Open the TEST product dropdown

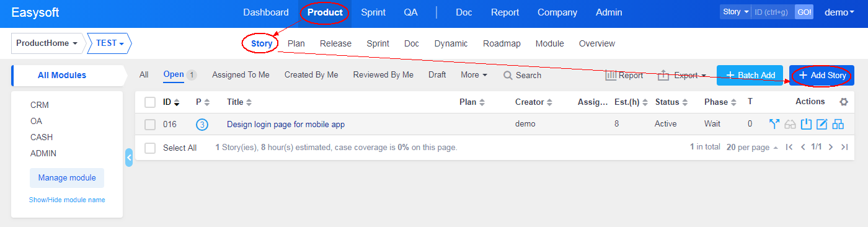point(110,43)
